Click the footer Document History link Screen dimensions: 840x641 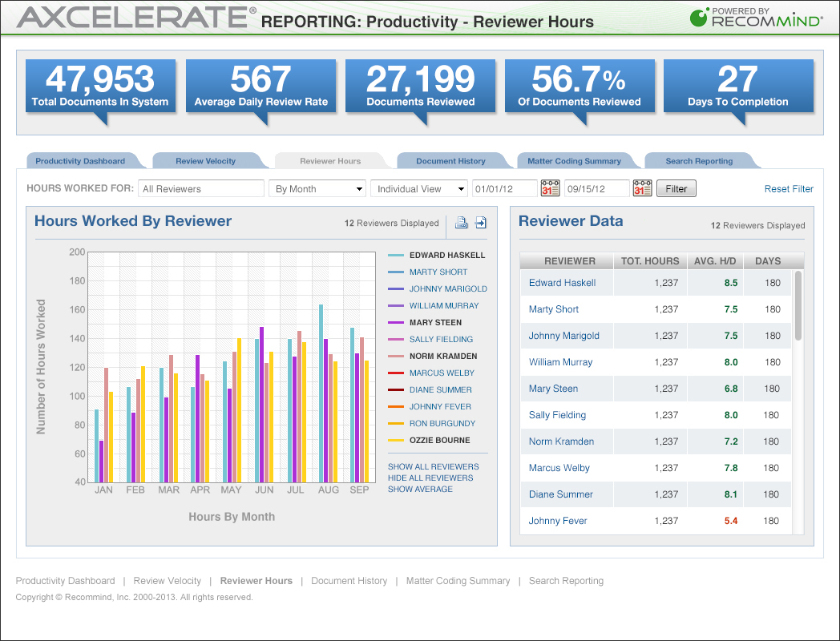[x=349, y=581]
